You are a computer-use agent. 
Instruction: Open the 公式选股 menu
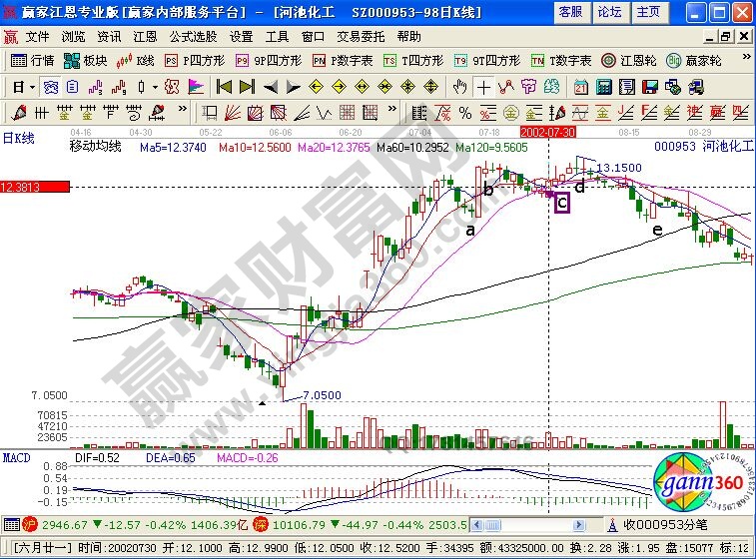pos(194,36)
